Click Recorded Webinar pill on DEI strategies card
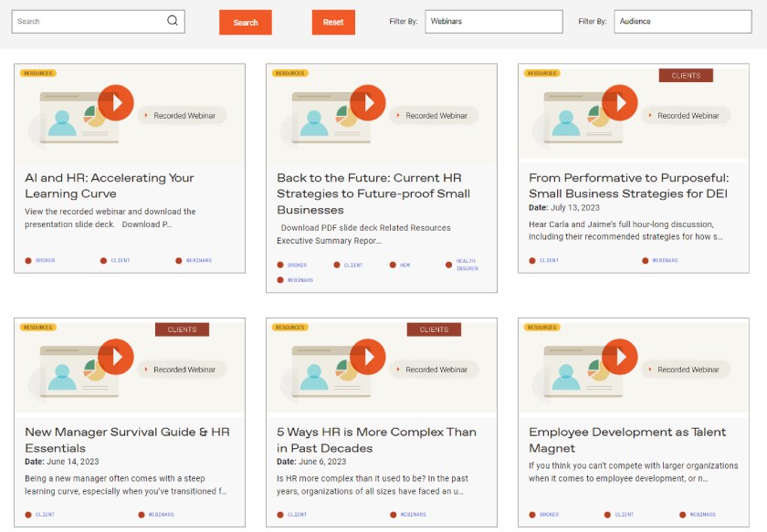The width and height of the screenshot is (767, 532). click(686, 115)
